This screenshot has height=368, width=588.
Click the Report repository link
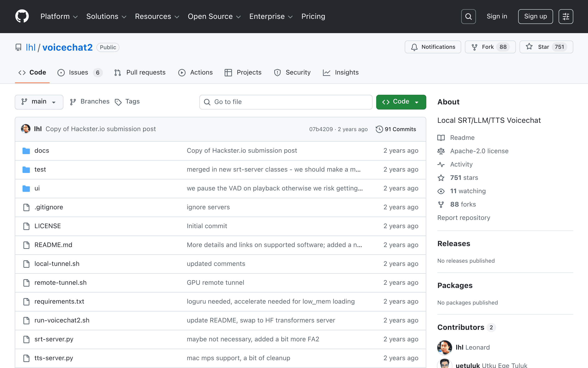tap(464, 218)
